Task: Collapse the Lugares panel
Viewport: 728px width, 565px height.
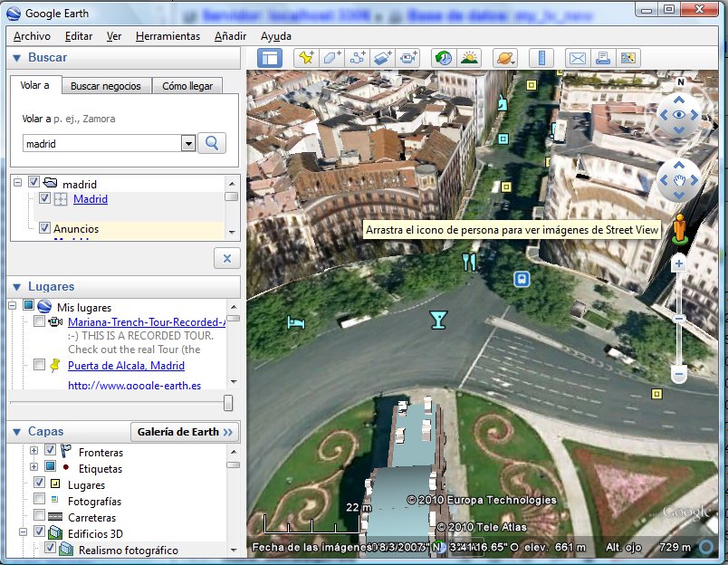Action: (x=17, y=287)
